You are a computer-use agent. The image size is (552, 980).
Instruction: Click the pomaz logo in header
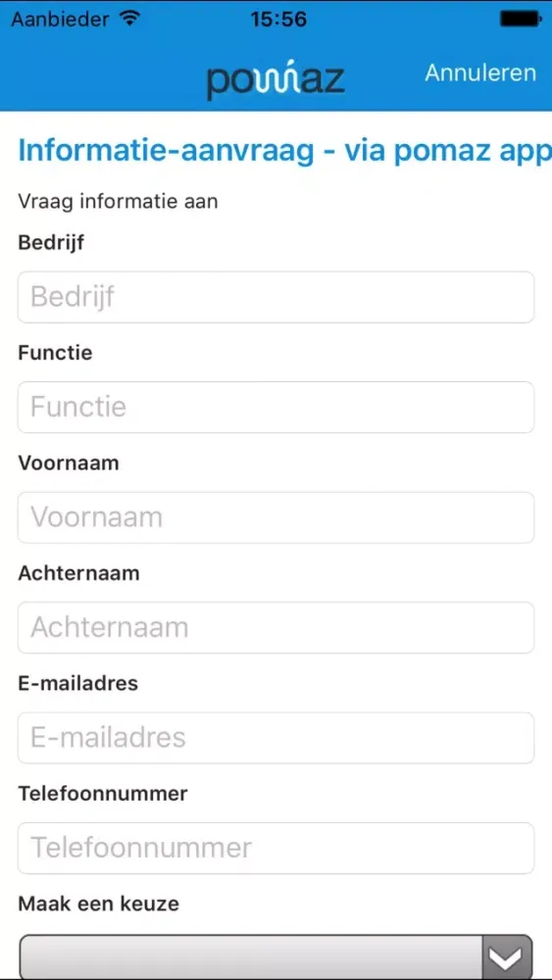[x=276, y=81]
